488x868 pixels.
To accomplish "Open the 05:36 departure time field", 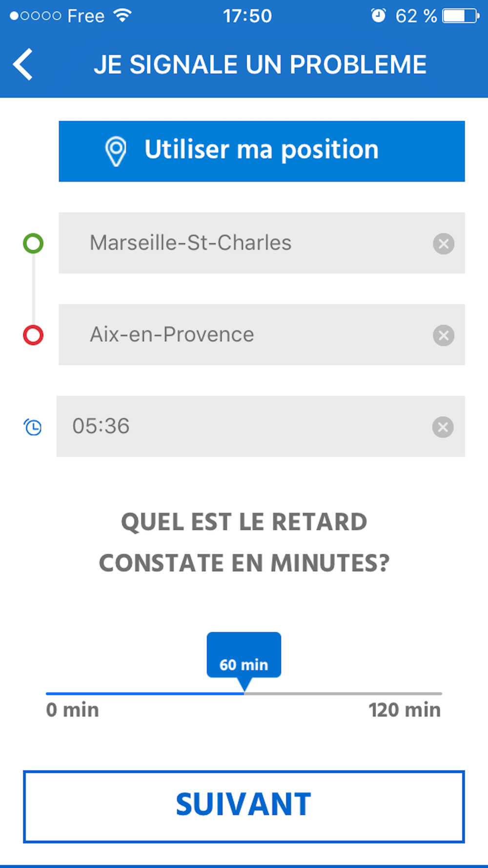I will (x=261, y=427).
